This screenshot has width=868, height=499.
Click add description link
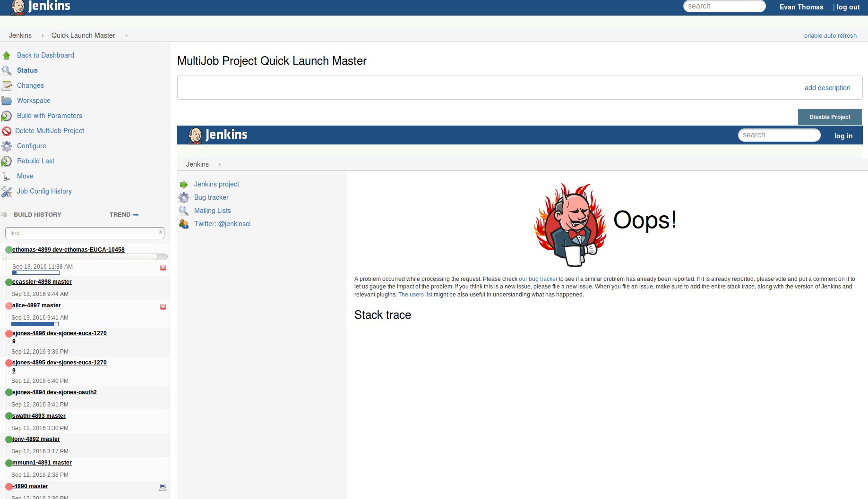pyautogui.click(x=827, y=88)
